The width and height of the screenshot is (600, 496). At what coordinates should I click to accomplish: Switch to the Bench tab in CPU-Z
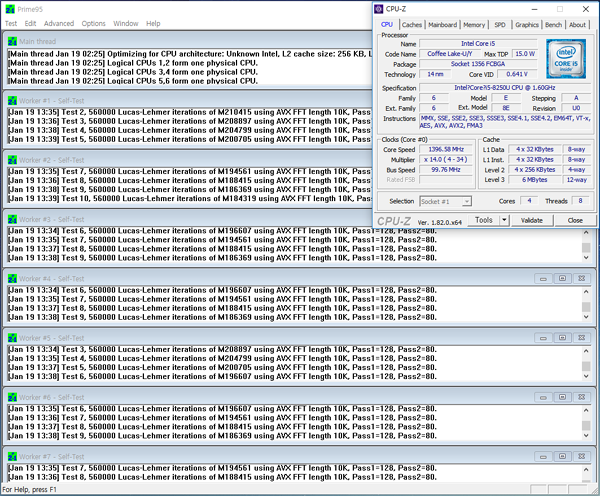coord(553,25)
